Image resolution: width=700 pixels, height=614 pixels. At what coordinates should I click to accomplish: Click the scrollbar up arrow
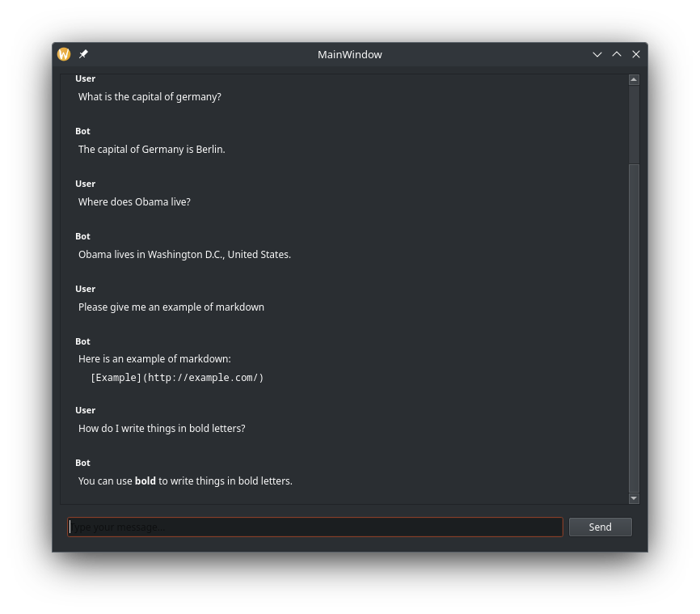tap(634, 78)
